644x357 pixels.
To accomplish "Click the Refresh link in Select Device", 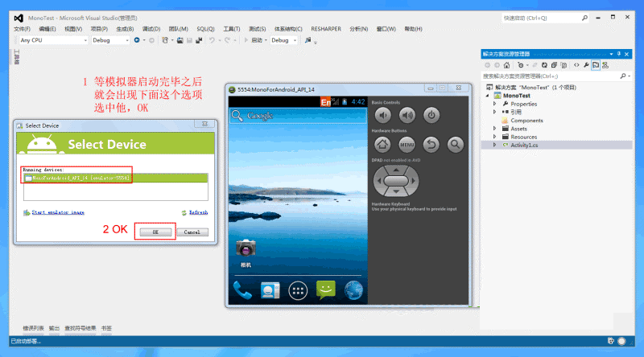I will click(x=198, y=212).
